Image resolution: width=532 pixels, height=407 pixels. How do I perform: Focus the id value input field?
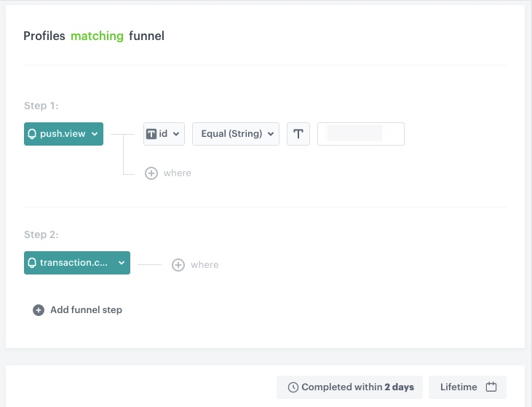[x=360, y=134]
